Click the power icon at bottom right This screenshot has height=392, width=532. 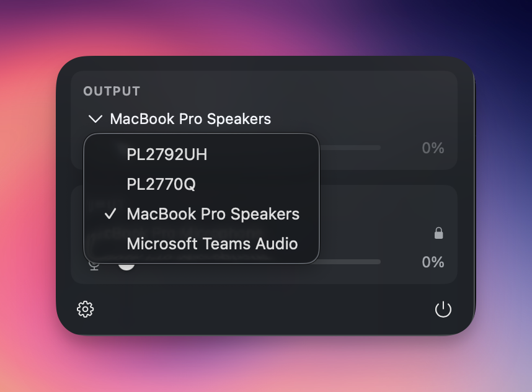(445, 308)
